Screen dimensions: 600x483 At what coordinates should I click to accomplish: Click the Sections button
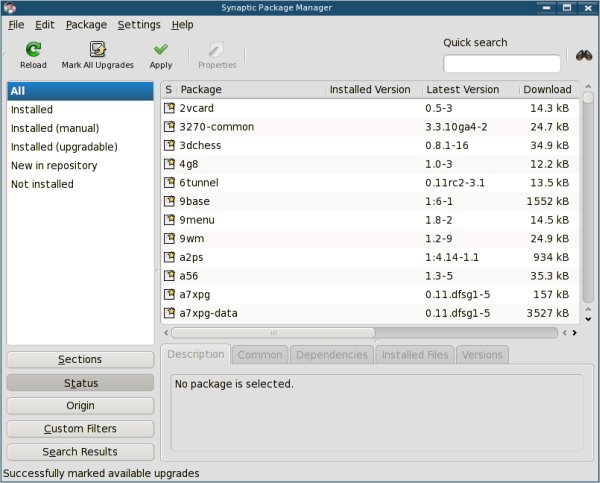tap(80, 360)
